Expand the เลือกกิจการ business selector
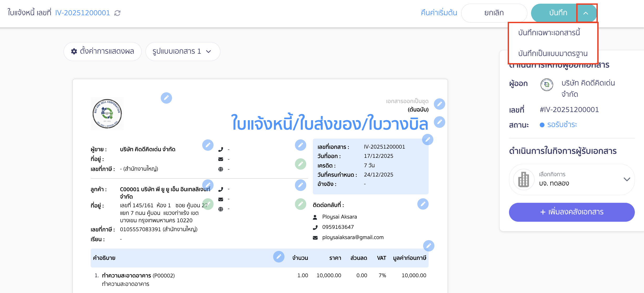Viewport: 644px width, 293px height. click(x=627, y=179)
